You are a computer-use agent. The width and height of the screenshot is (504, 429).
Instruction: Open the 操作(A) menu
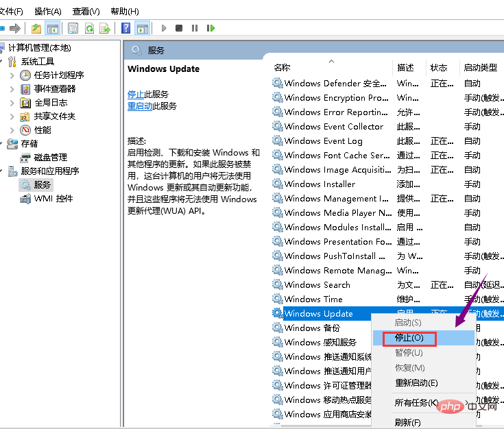(48, 12)
